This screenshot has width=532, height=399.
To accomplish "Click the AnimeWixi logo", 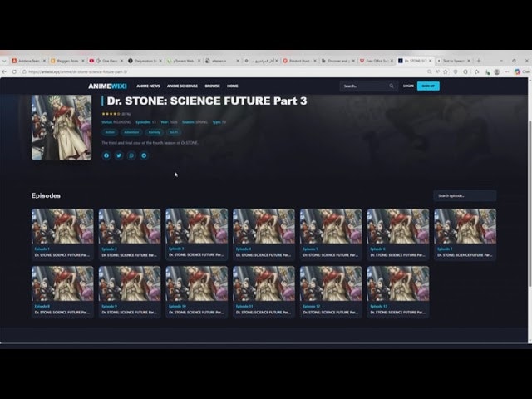I will 107,86.
